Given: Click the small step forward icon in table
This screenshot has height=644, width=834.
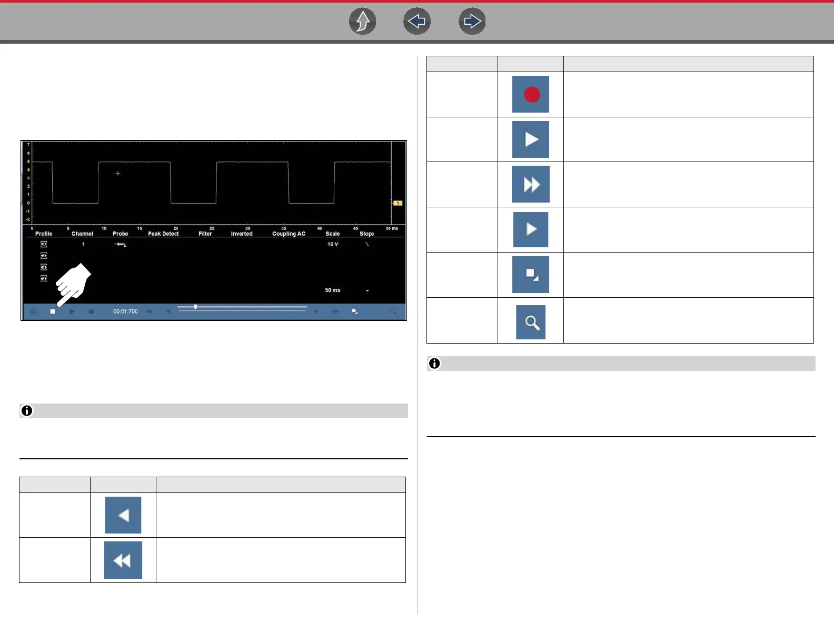Looking at the screenshot, I should (531, 229).
